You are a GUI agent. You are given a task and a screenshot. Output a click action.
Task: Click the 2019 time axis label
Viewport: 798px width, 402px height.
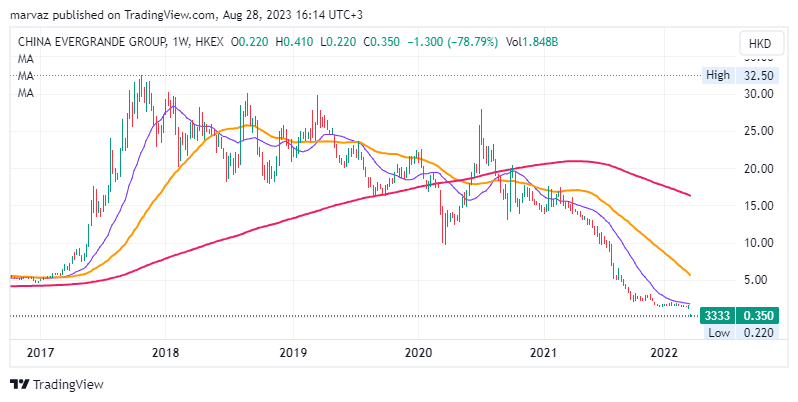pyautogui.click(x=293, y=353)
